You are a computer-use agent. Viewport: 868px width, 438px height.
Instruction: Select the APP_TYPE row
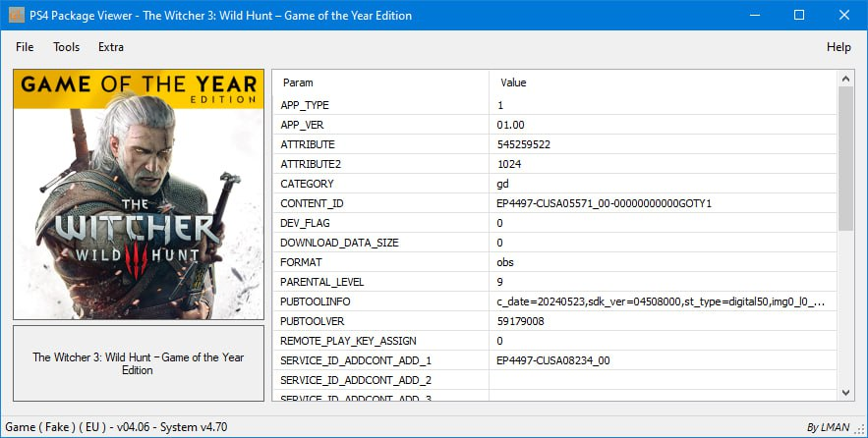(554, 105)
